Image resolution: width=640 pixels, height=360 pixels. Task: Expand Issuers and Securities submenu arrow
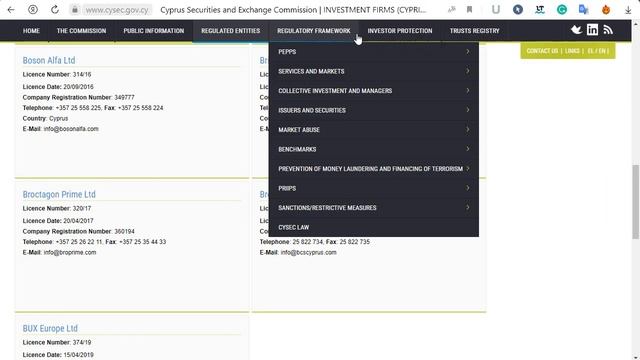(468, 110)
